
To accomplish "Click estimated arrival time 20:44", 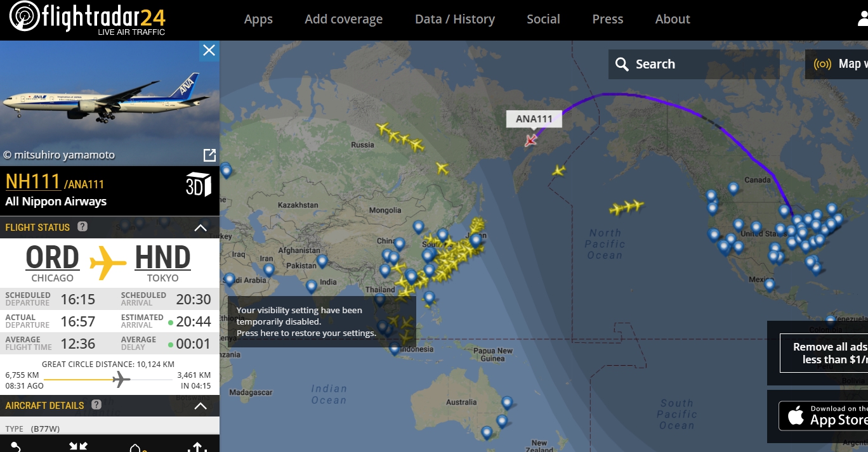I will pos(194,321).
